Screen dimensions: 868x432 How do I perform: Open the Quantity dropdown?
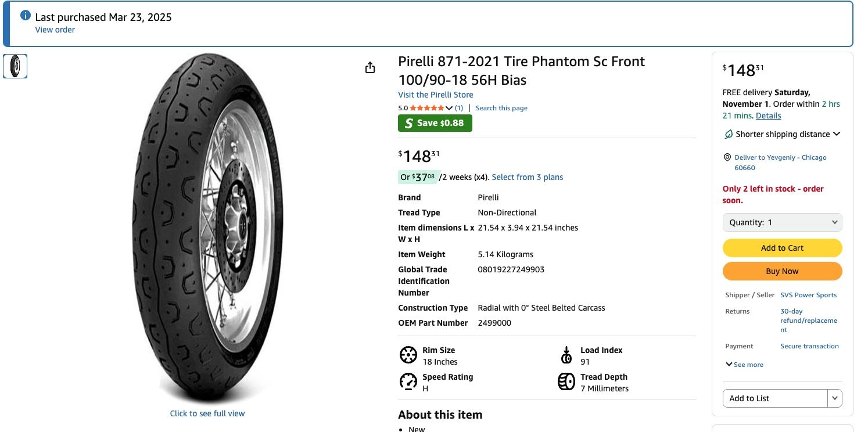pyautogui.click(x=782, y=222)
